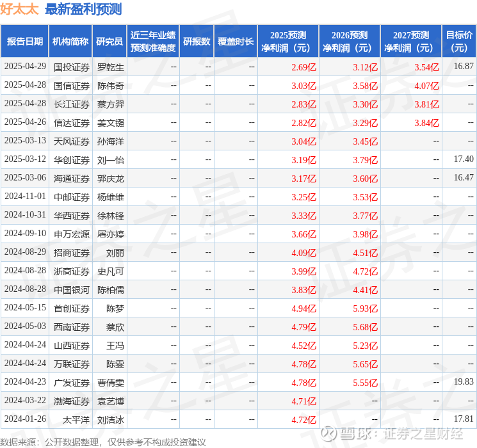Select the date 2024-05-03
This screenshot has width=477, height=448.
click(x=25, y=326)
